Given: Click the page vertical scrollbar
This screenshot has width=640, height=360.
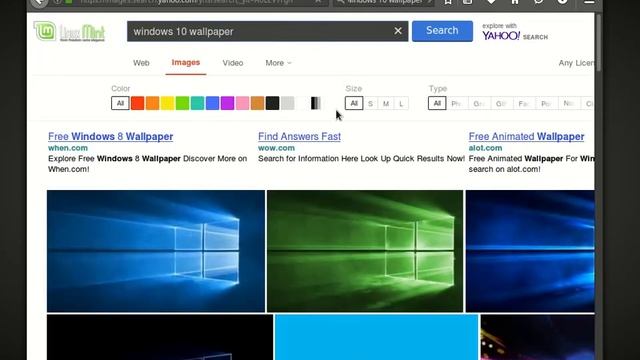Looking at the screenshot, I should pos(598,43).
